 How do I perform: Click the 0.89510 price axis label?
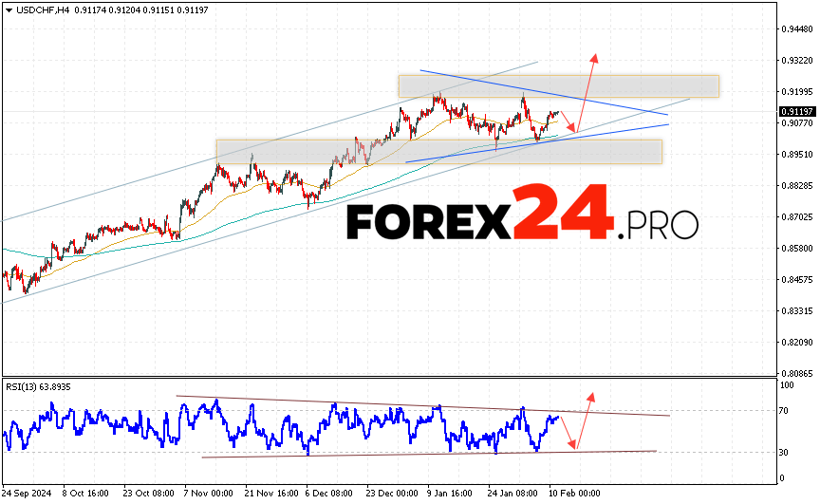795,154
